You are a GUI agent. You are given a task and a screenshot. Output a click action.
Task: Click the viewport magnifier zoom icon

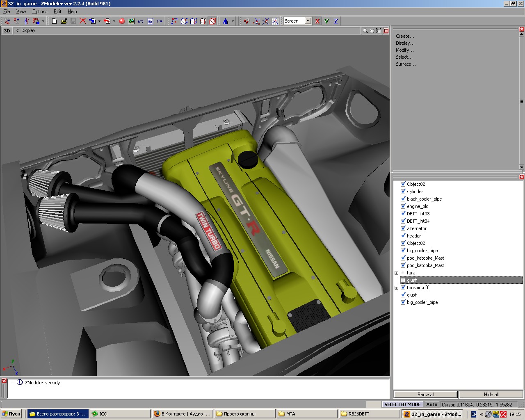365,31
